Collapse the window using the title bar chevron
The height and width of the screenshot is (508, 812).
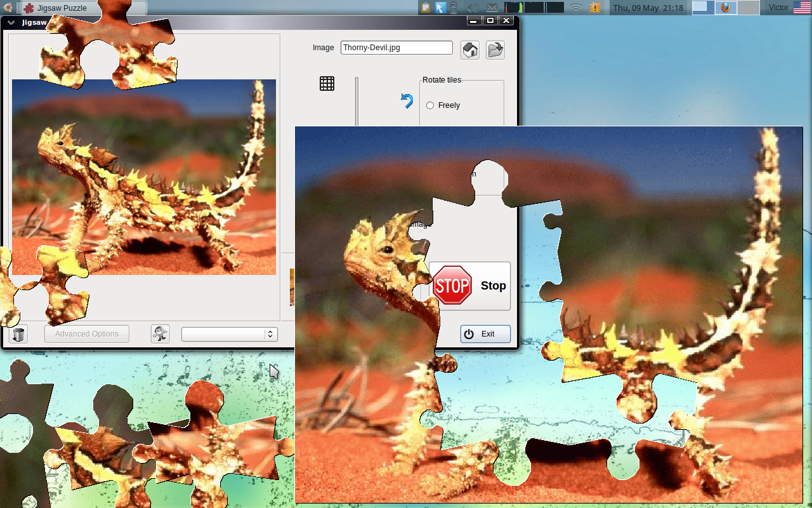tap(10, 21)
